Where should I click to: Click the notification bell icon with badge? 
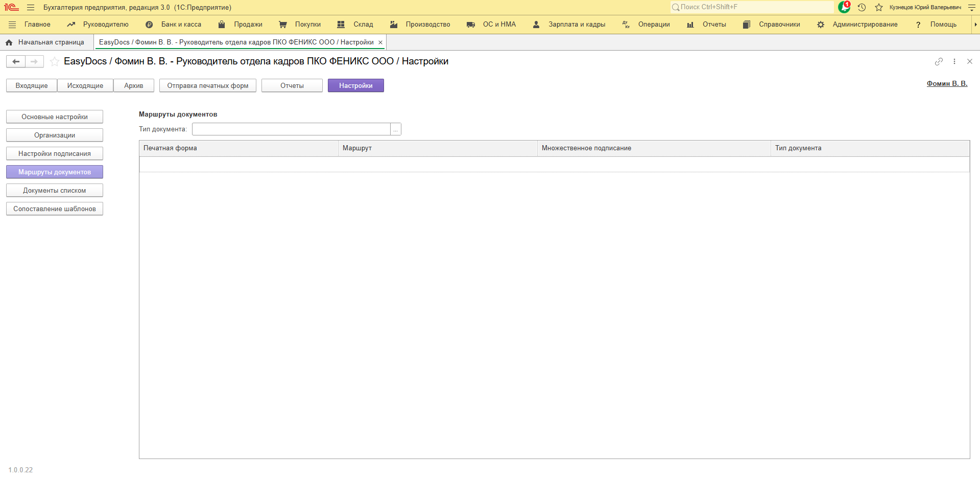tap(844, 7)
